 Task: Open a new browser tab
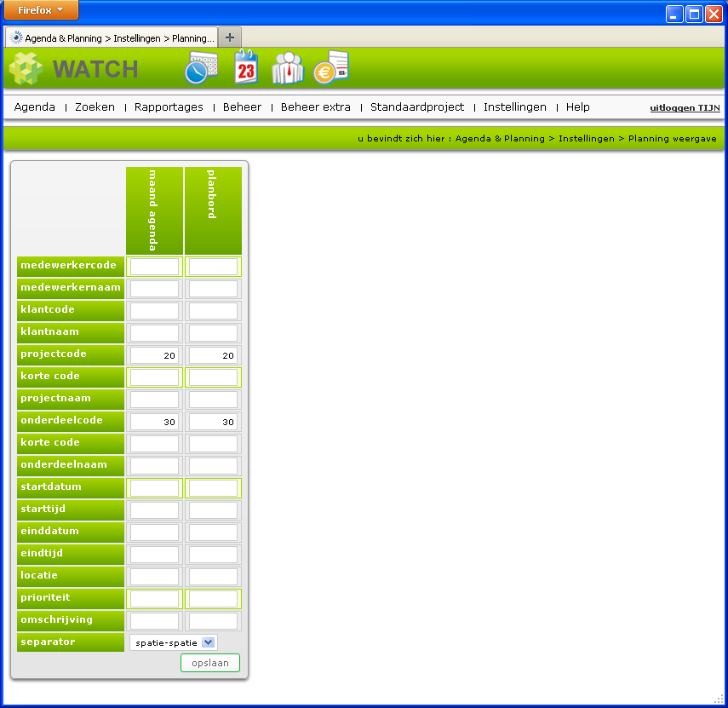click(229, 37)
